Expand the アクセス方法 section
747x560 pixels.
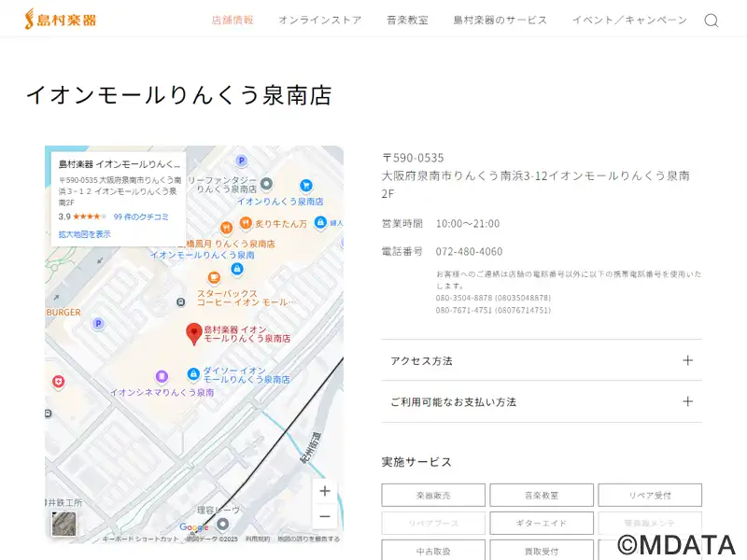point(542,360)
